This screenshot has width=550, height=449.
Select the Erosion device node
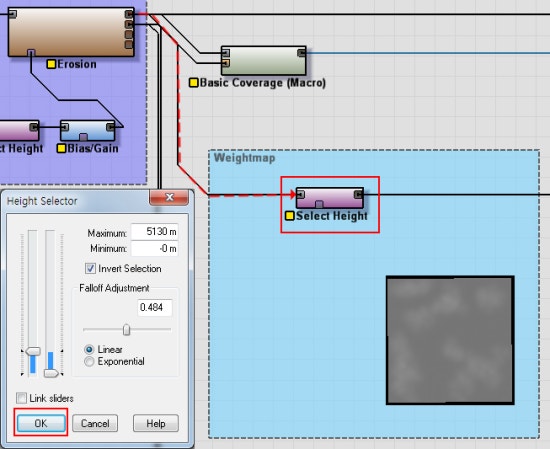pyautogui.click(x=71, y=32)
